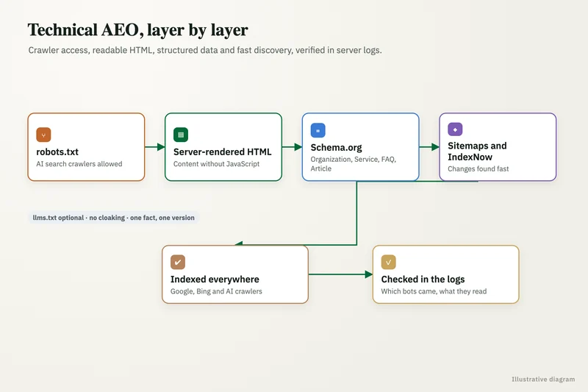Click the 'Illustrative diagram' caption
This screenshot has height=392, width=588.
(543, 379)
